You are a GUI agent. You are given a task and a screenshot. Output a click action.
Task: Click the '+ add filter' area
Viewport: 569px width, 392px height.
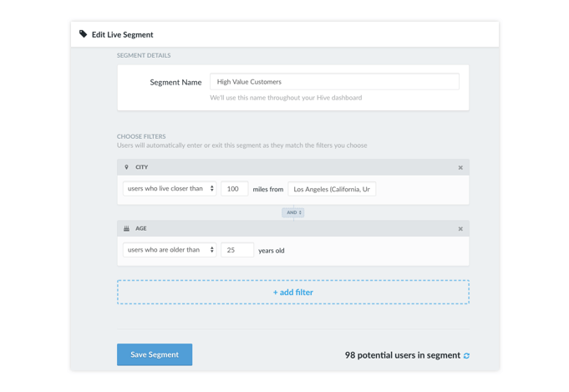point(293,293)
